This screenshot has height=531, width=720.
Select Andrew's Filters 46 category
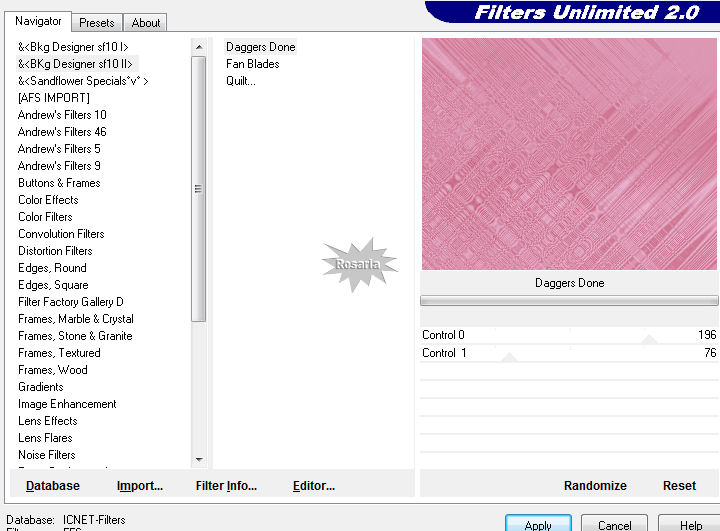62,132
